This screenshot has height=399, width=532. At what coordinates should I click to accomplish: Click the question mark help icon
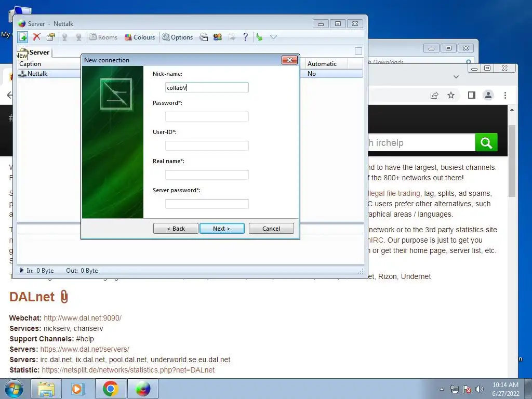[245, 37]
